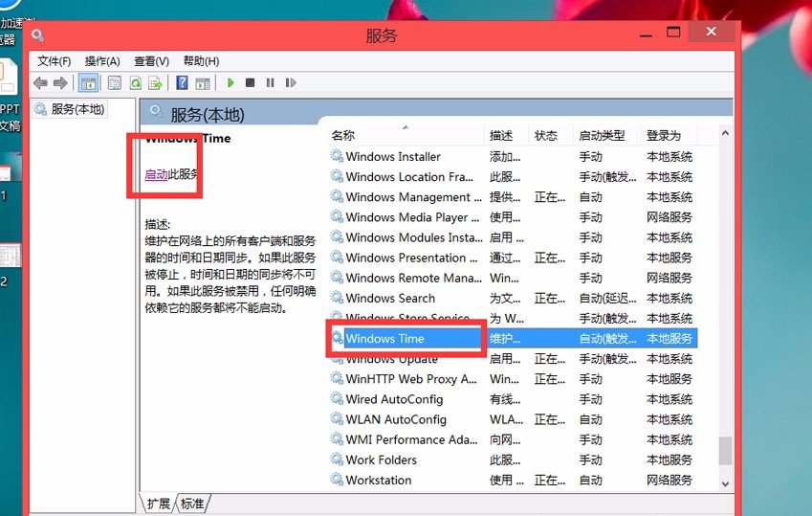Click the Export List toolbar icon
Viewport: 812px width, 516px height.
[x=155, y=83]
